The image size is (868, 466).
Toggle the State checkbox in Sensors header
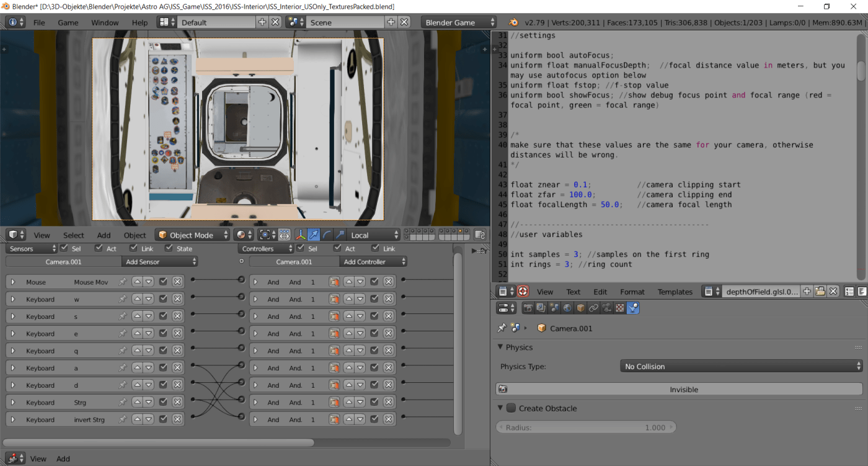coord(170,249)
